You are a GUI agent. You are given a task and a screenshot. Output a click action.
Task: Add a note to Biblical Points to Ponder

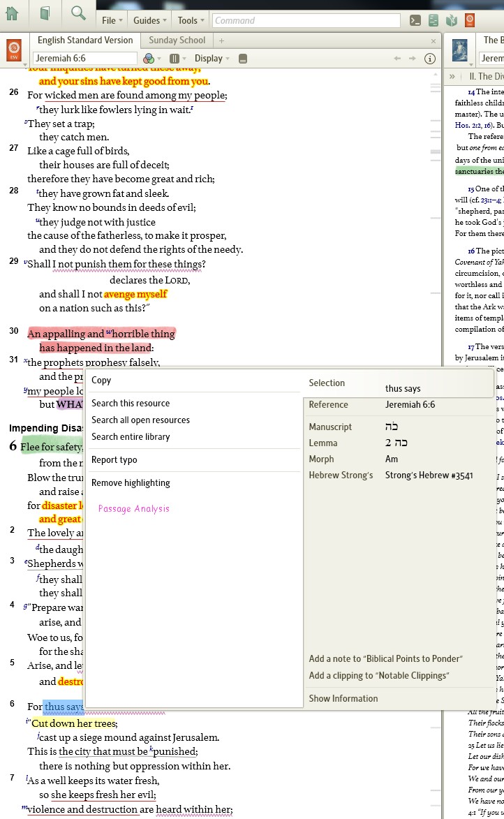(x=385, y=658)
